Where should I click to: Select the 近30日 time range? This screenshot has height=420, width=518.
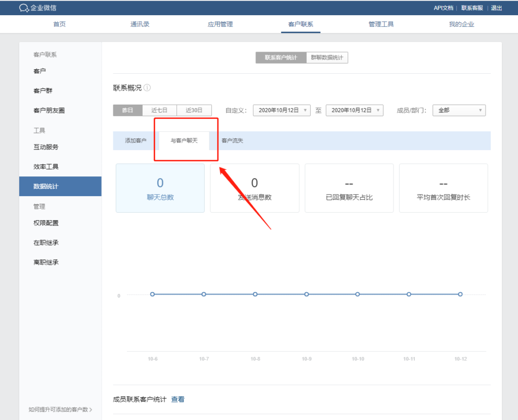click(194, 110)
